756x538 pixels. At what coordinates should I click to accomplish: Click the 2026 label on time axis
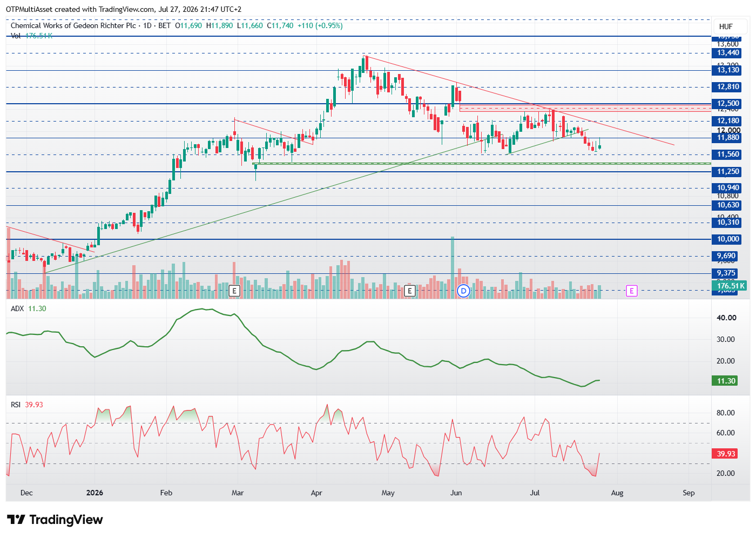pos(94,493)
